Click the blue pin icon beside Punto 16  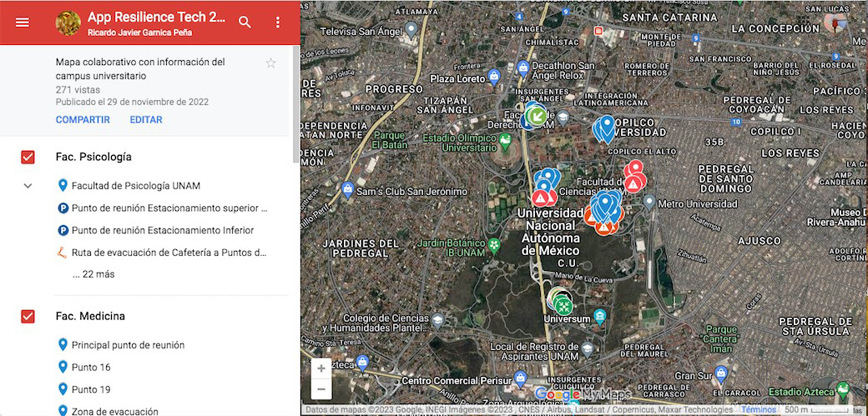pos(63,367)
